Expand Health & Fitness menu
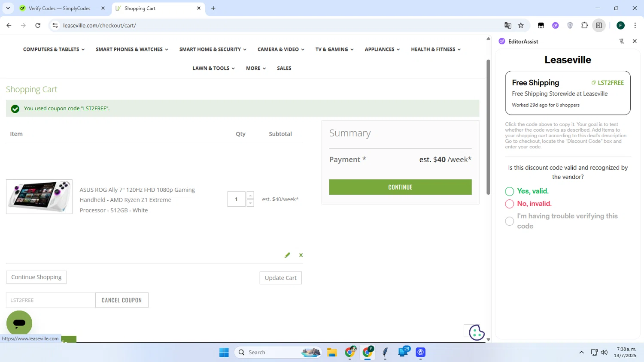The image size is (644, 362). pos(436,49)
